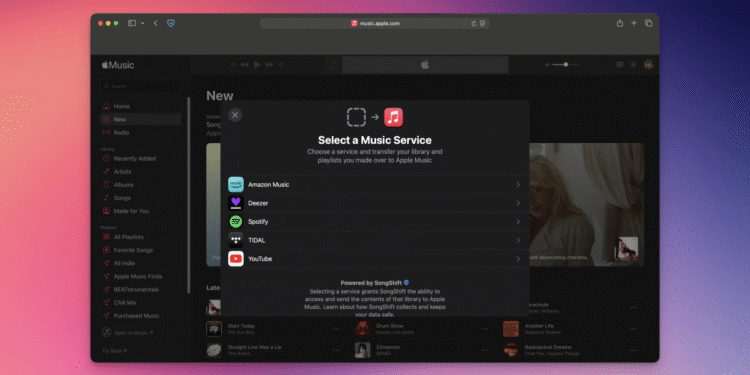Image resolution: width=750 pixels, height=375 pixels.
Task: Click the Safari privacy shield icon
Action: [171, 23]
